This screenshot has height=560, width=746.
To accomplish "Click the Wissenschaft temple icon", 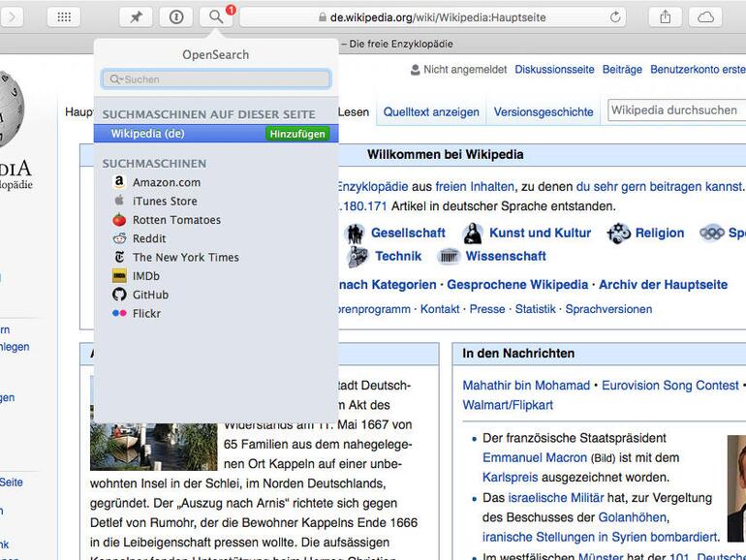I will (x=449, y=257).
